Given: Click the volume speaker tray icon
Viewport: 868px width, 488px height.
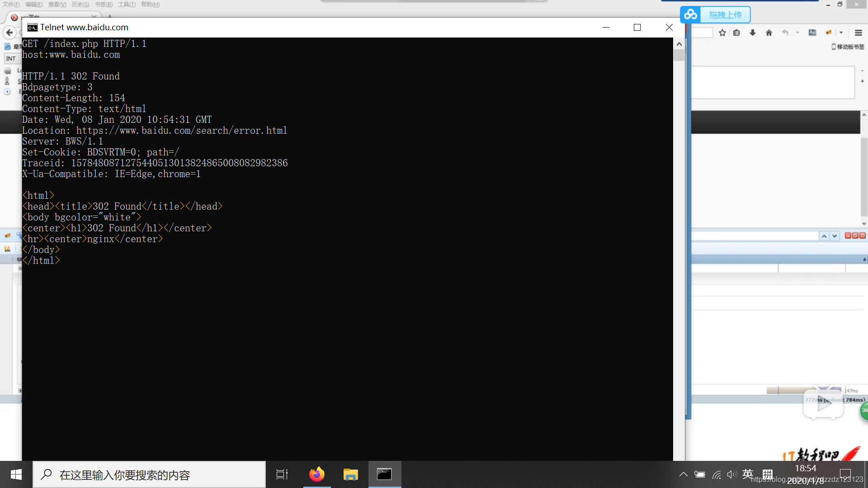Looking at the screenshot, I should (732, 474).
